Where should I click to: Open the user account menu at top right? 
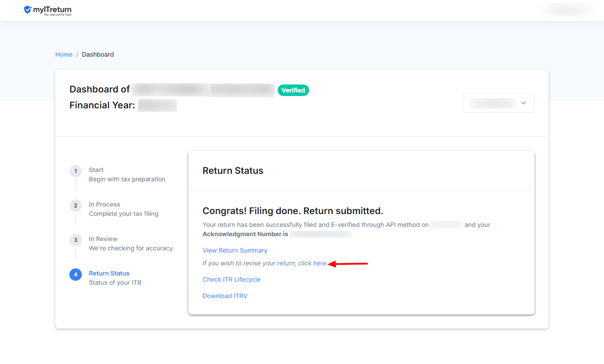pos(568,10)
